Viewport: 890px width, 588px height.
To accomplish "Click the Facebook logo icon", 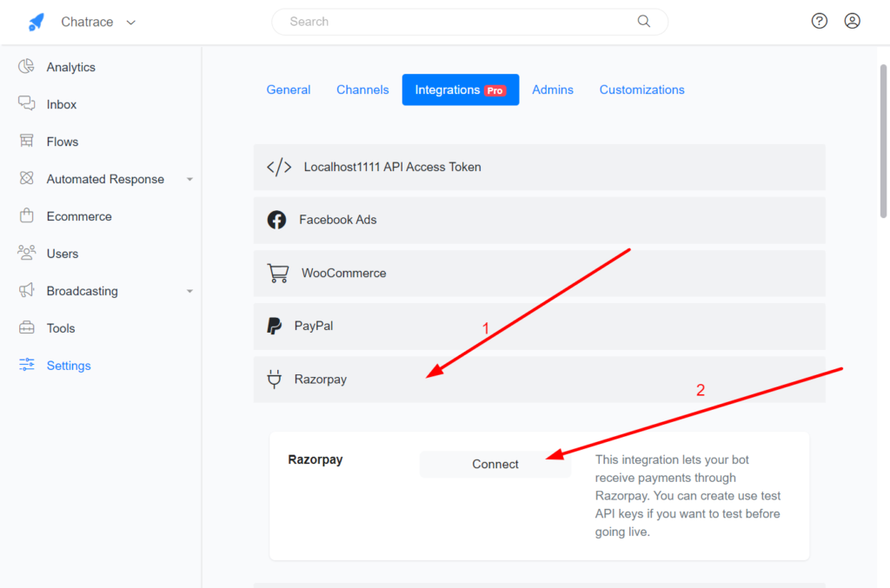I will pyautogui.click(x=276, y=220).
